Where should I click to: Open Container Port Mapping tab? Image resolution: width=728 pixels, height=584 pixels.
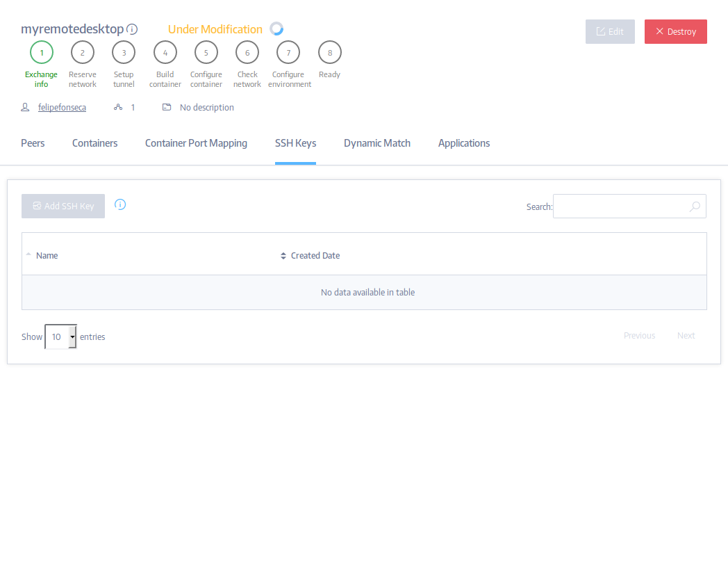pyautogui.click(x=196, y=143)
